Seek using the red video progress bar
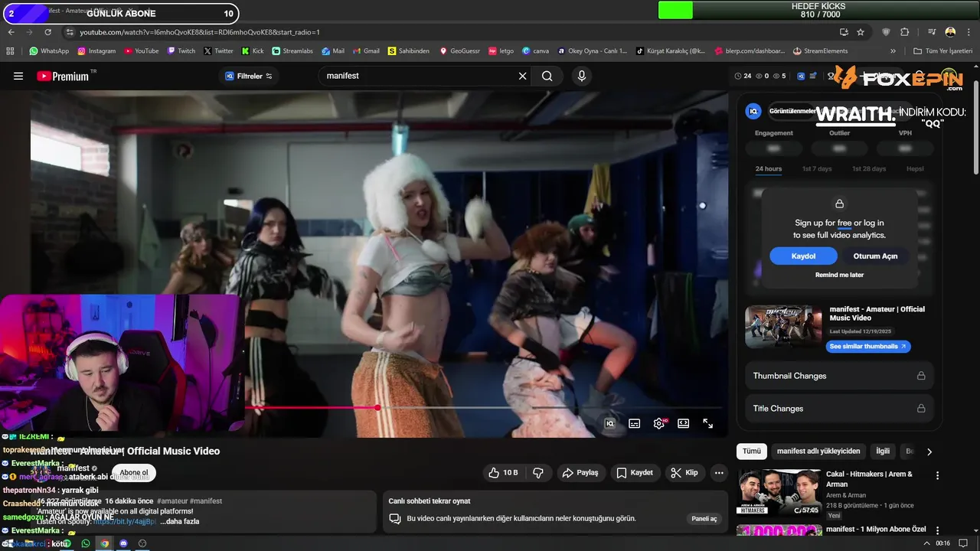 click(x=482, y=407)
